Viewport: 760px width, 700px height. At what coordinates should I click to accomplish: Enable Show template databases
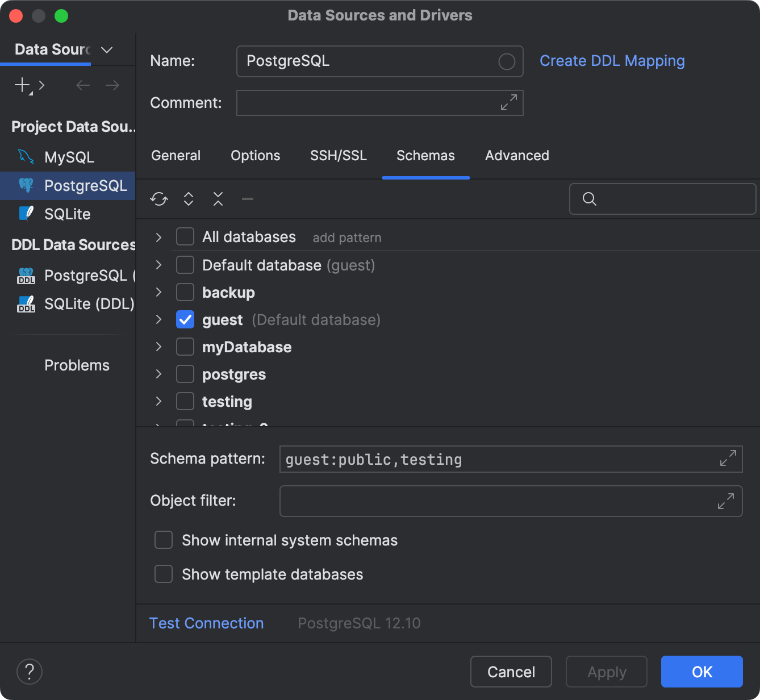(163, 574)
